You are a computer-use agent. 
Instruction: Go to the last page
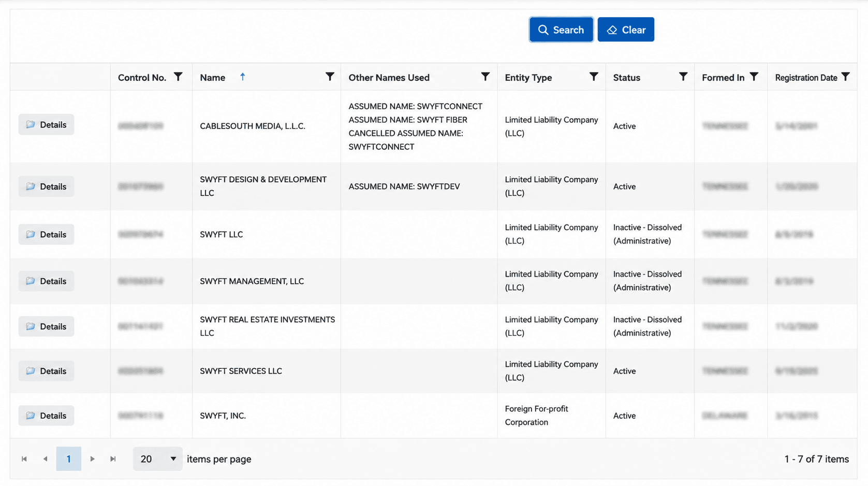click(x=113, y=459)
